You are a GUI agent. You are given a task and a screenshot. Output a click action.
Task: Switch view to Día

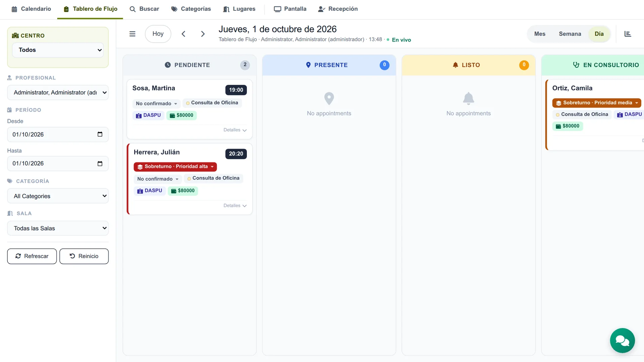click(599, 34)
